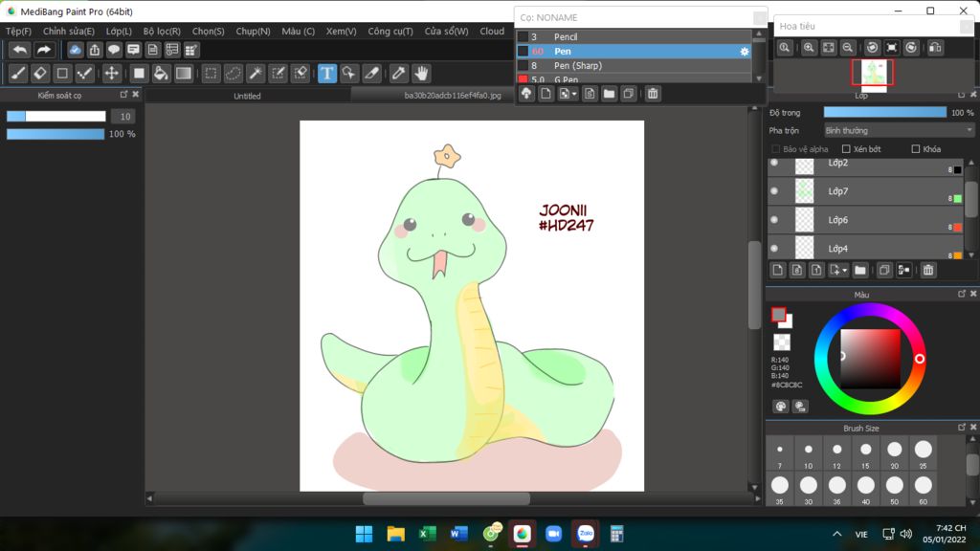Select the Select Eraser tool
The width and height of the screenshot is (980, 551).
(x=300, y=74)
